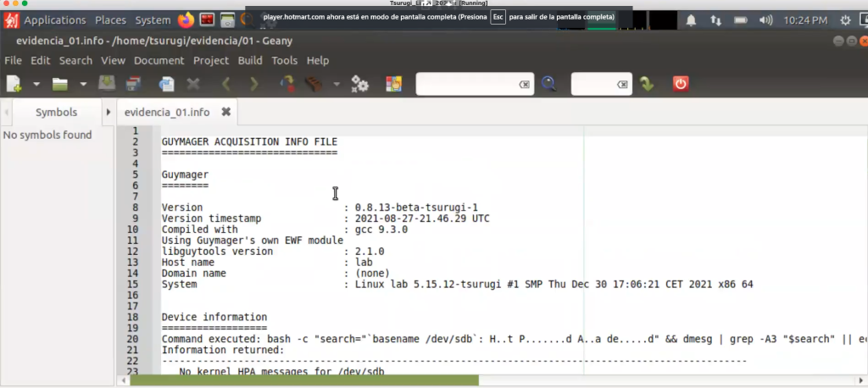
Task: Navigate back one location arrow
Action: click(225, 84)
